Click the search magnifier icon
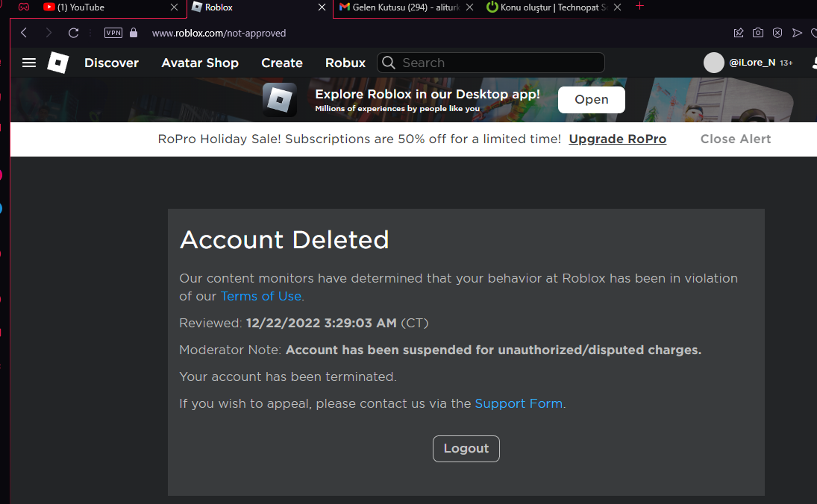Viewport: 817px width, 504px height. point(388,63)
